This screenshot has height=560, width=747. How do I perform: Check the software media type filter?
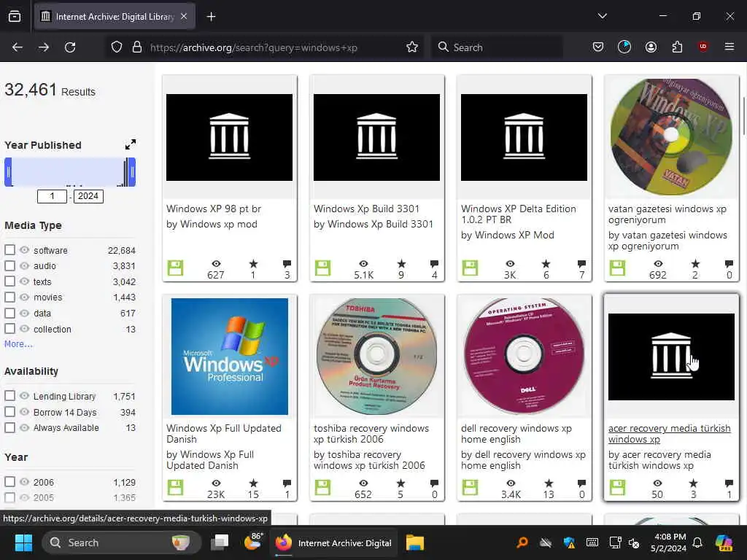coord(9,250)
